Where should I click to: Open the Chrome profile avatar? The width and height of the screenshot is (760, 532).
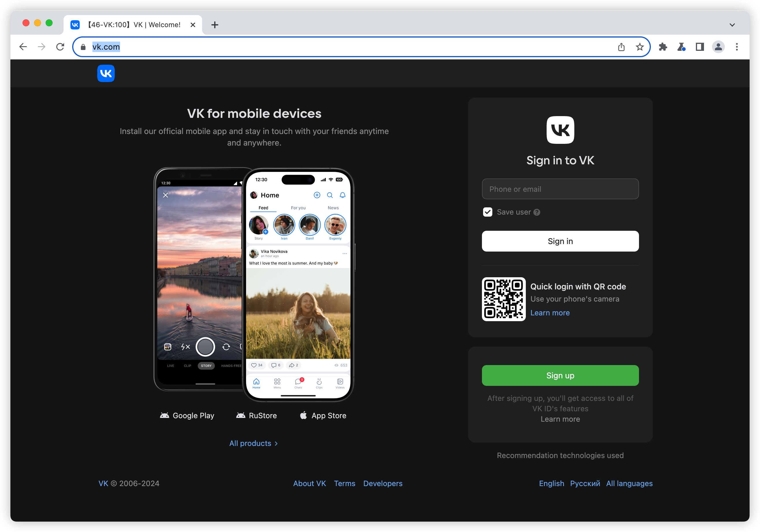pos(718,47)
